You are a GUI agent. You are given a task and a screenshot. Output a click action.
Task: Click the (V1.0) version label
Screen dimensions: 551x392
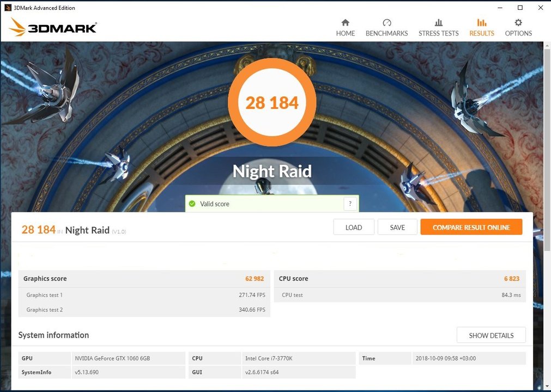(x=119, y=231)
